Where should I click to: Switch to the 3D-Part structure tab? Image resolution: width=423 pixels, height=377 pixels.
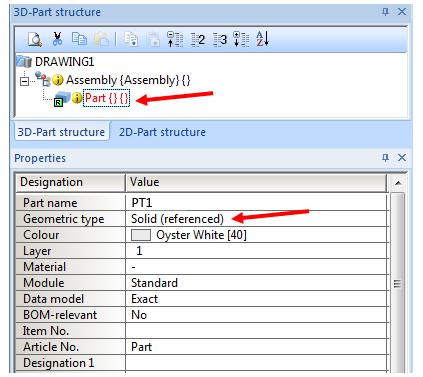click(61, 132)
